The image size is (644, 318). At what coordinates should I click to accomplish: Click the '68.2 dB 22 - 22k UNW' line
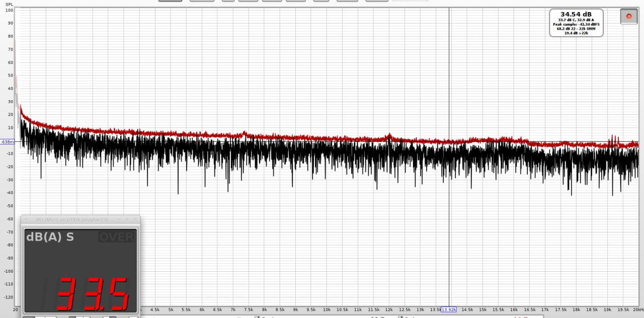point(576,29)
